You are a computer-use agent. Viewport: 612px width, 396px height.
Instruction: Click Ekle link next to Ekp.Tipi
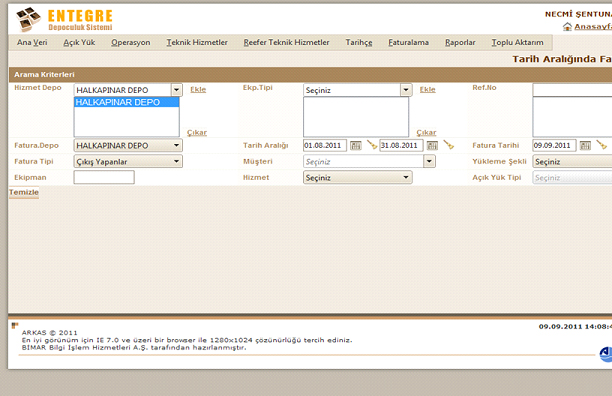(x=427, y=90)
